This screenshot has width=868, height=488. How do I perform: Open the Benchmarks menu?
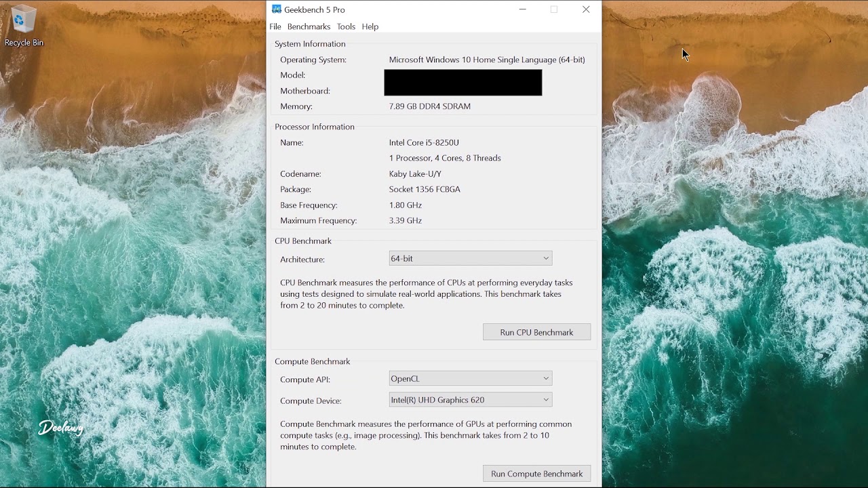309,26
